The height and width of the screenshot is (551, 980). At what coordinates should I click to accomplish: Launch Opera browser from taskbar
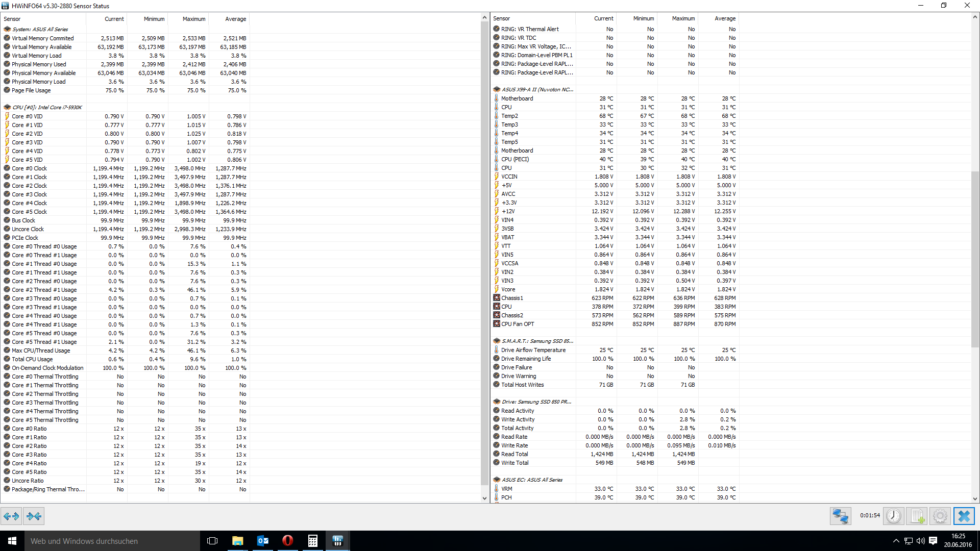(x=287, y=541)
